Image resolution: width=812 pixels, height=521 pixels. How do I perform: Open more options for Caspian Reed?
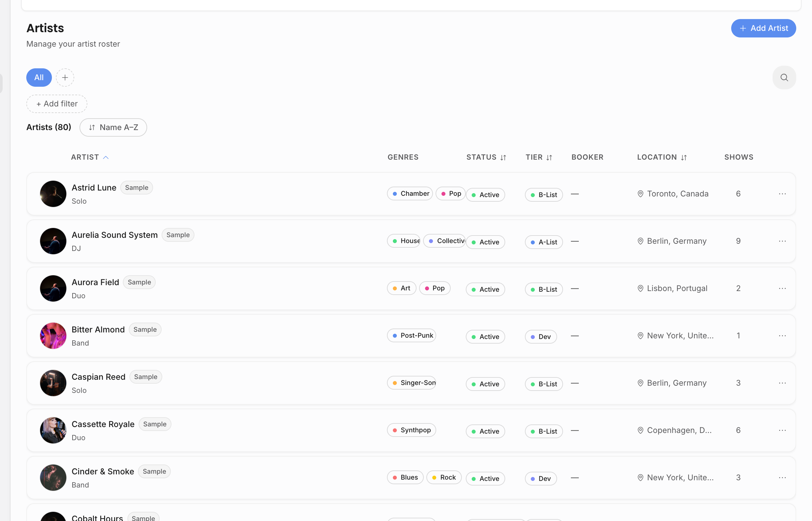coord(782,383)
